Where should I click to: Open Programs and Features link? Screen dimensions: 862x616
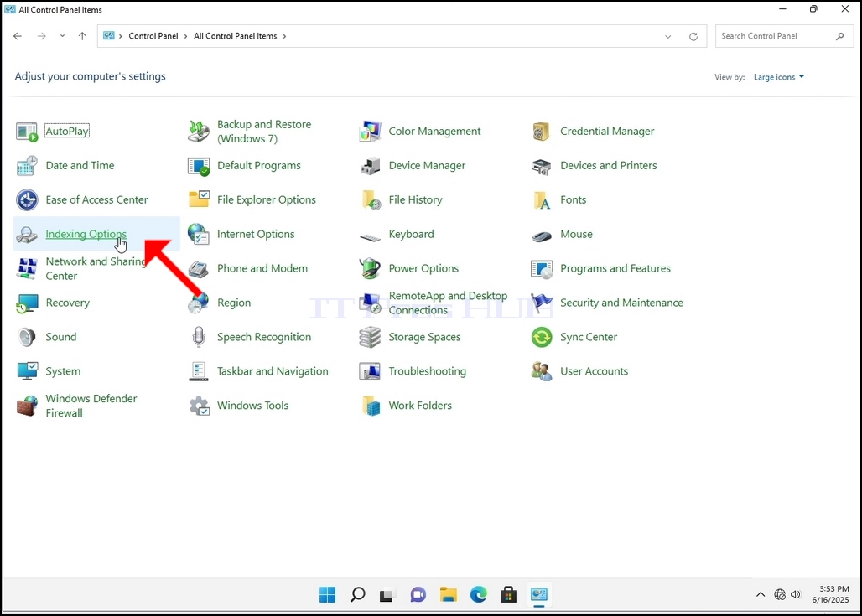point(615,269)
